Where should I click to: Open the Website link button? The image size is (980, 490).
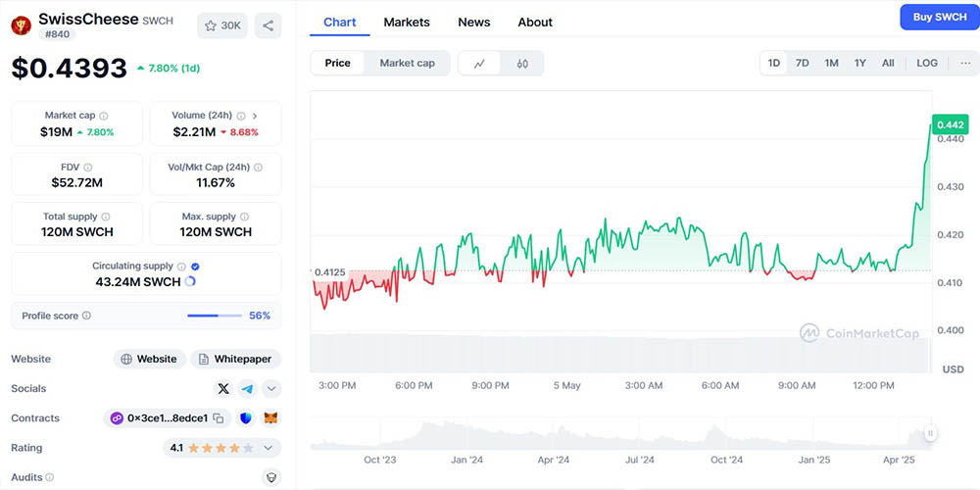(150, 360)
